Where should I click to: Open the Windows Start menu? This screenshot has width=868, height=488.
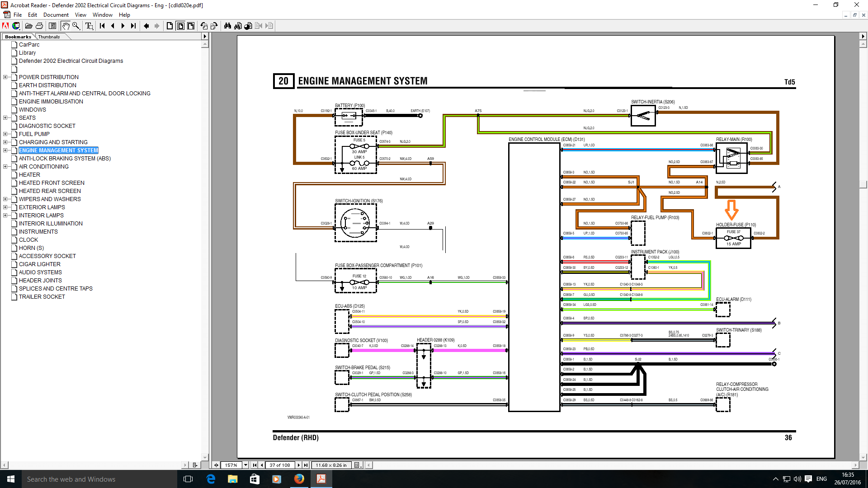click(x=11, y=479)
